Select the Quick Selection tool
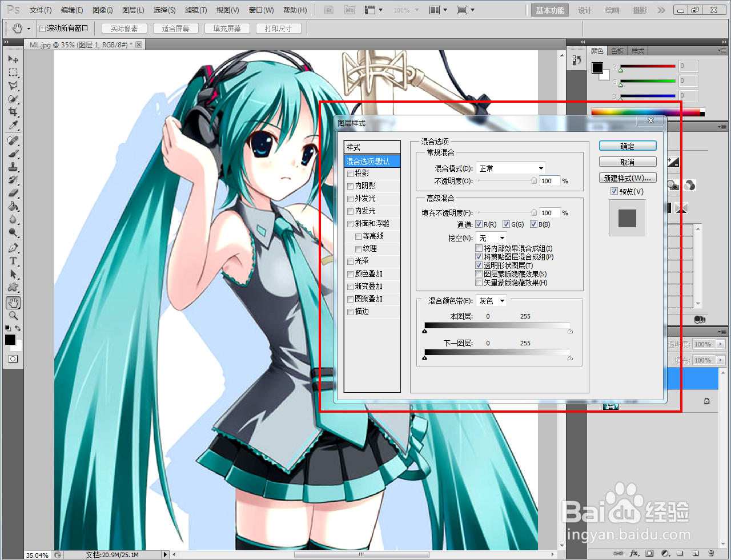The height and width of the screenshot is (560, 731). (13, 99)
